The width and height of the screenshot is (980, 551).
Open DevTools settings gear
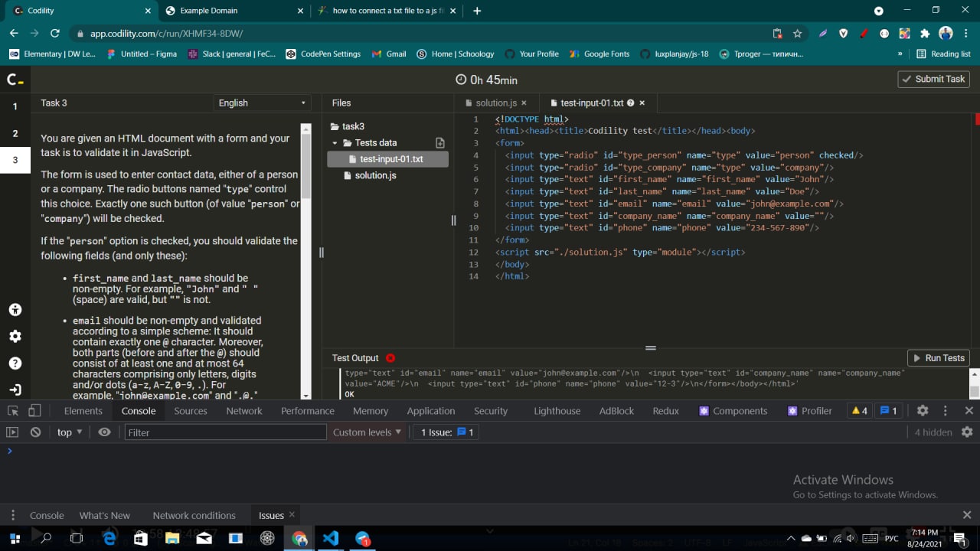923,411
